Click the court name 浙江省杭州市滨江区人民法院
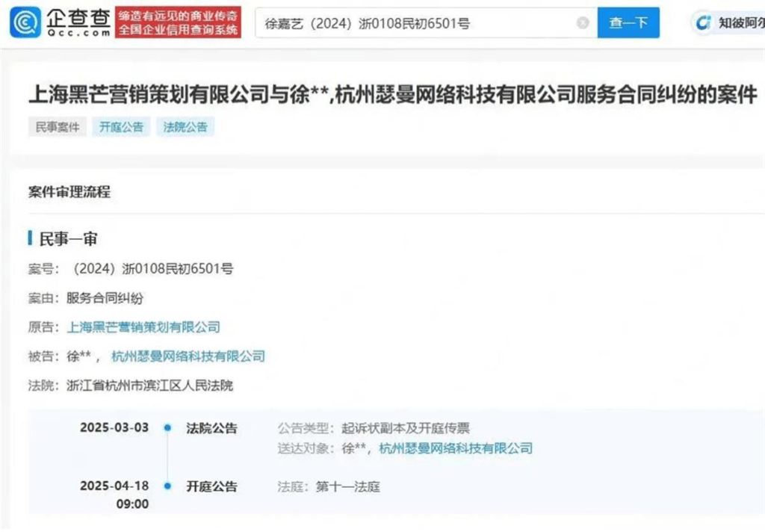The image size is (765, 532). coord(150,386)
